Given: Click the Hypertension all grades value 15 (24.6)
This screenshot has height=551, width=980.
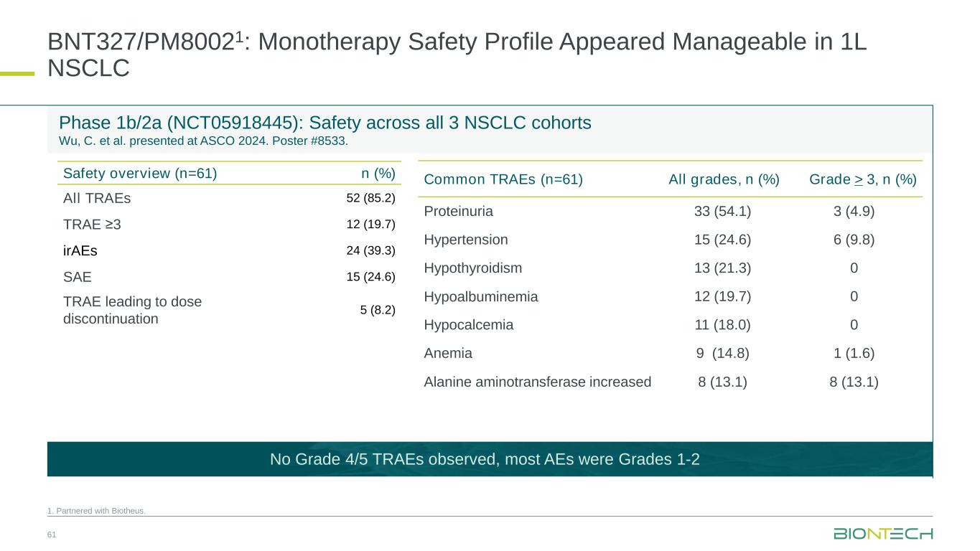Looking at the screenshot, I should pos(722,240).
